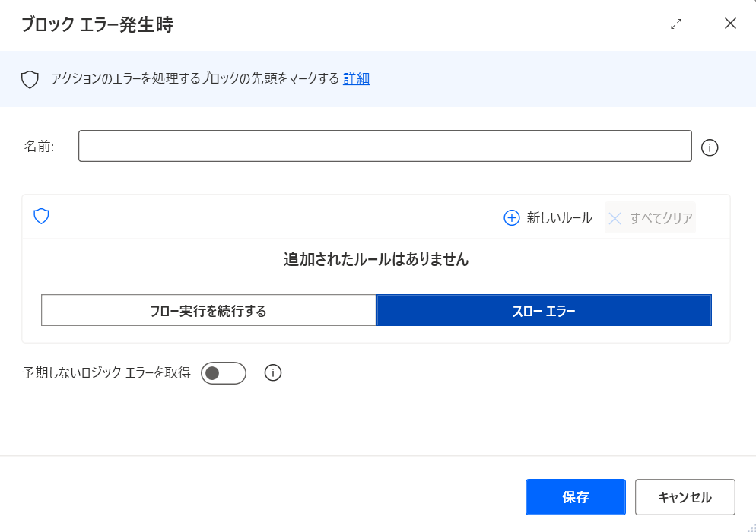Click the 追加されたルールはありません message
The width and height of the screenshot is (756, 532).
click(376, 259)
